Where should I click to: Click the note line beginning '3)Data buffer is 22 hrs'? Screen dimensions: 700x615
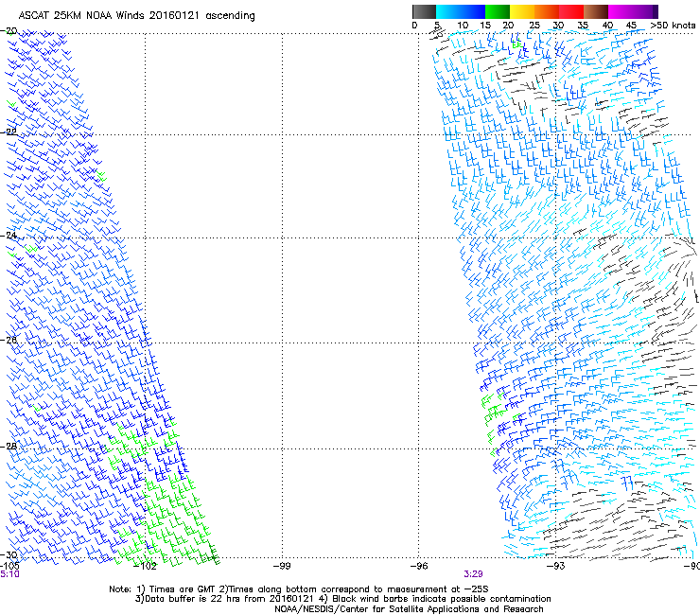click(x=342, y=599)
